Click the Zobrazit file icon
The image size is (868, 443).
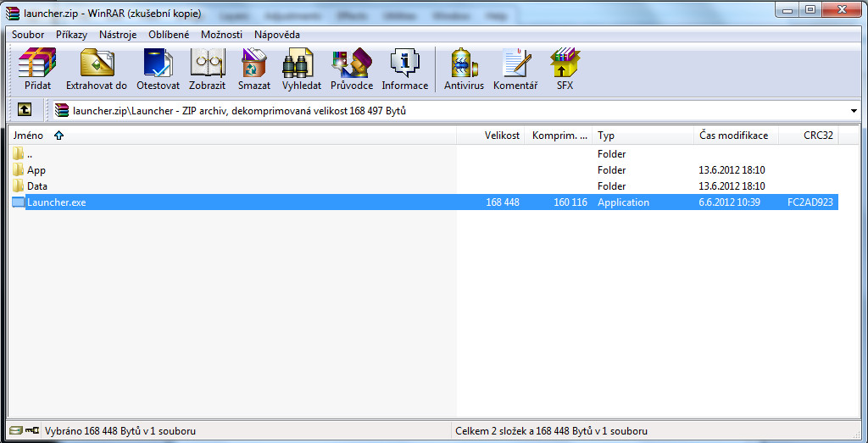coord(208,63)
